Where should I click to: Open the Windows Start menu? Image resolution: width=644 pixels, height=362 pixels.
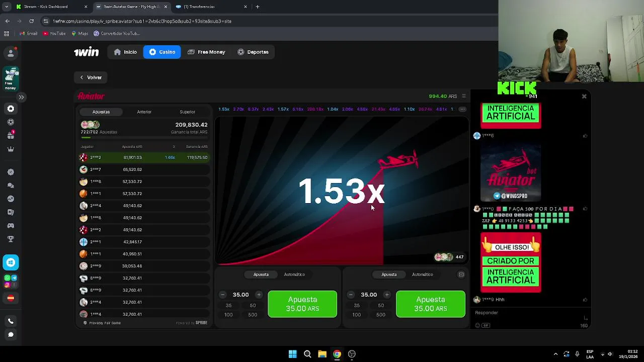click(292, 354)
